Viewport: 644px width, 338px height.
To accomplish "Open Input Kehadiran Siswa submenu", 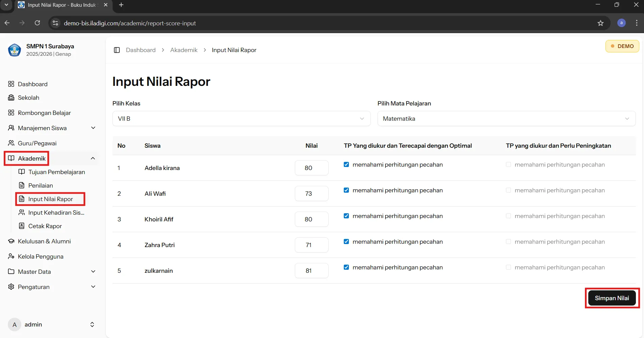I will pyautogui.click(x=56, y=213).
